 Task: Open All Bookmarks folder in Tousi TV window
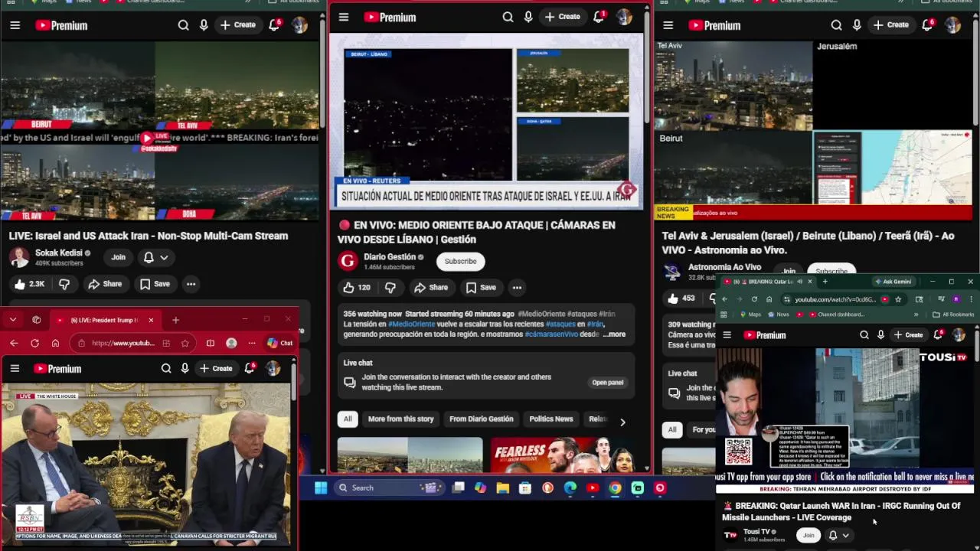pos(954,315)
